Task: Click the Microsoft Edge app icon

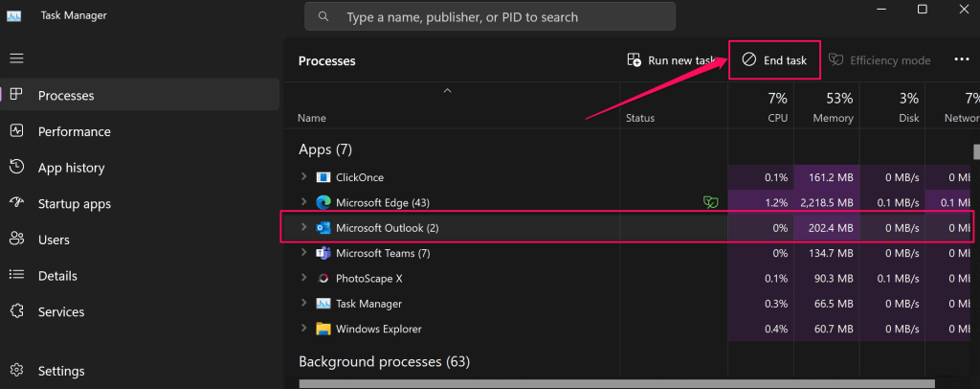Action: [x=323, y=202]
